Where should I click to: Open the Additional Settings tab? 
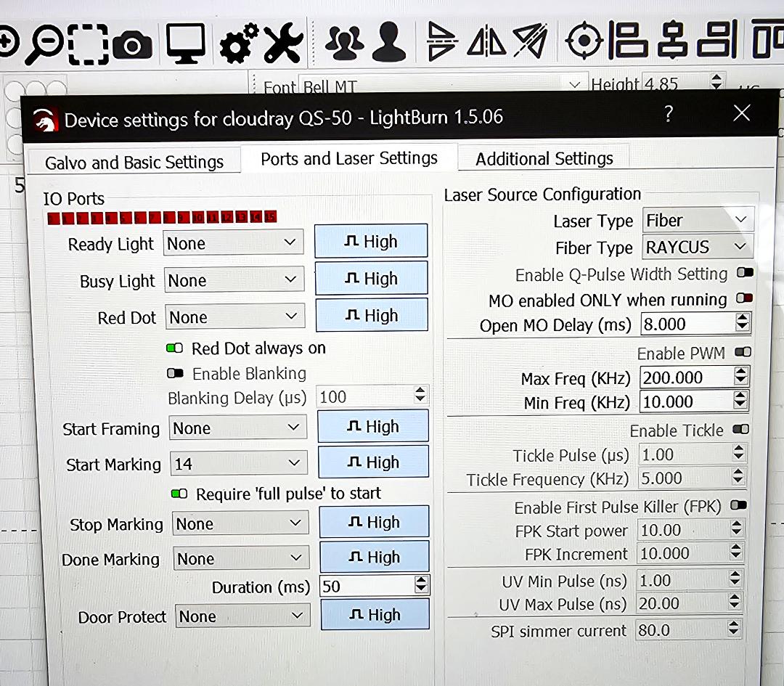(x=544, y=158)
